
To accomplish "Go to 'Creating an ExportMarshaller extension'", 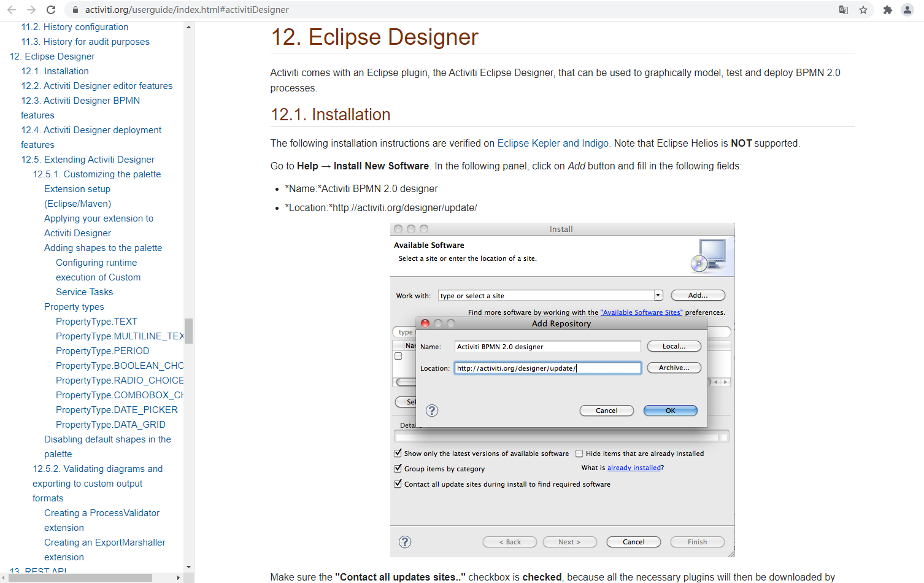I will click(105, 550).
